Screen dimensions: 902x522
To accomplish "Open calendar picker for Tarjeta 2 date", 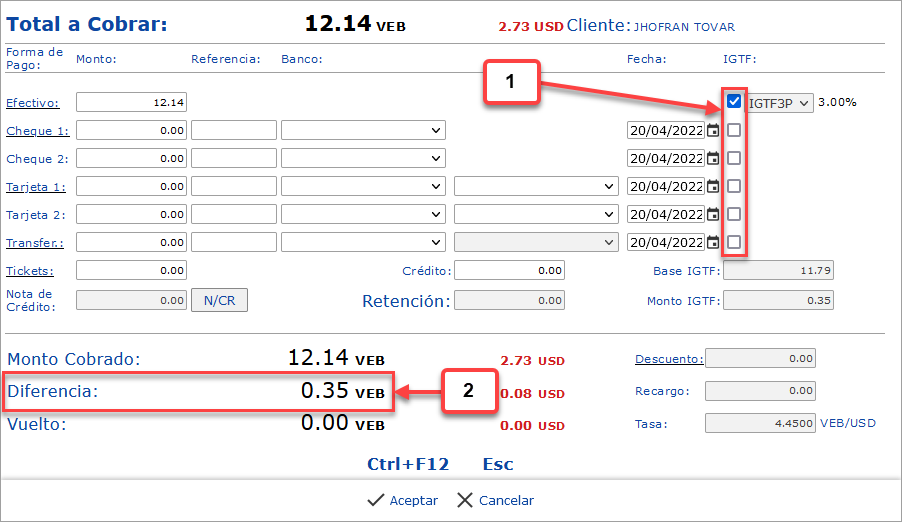I will [713, 214].
